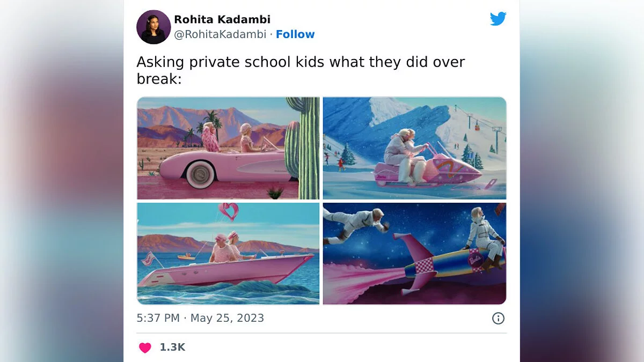Click the pink heart balloon above boat

(x=228, y=211)
